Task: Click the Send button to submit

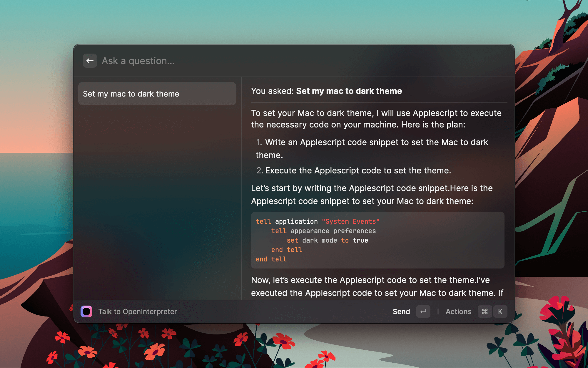Action: [401, 311]
